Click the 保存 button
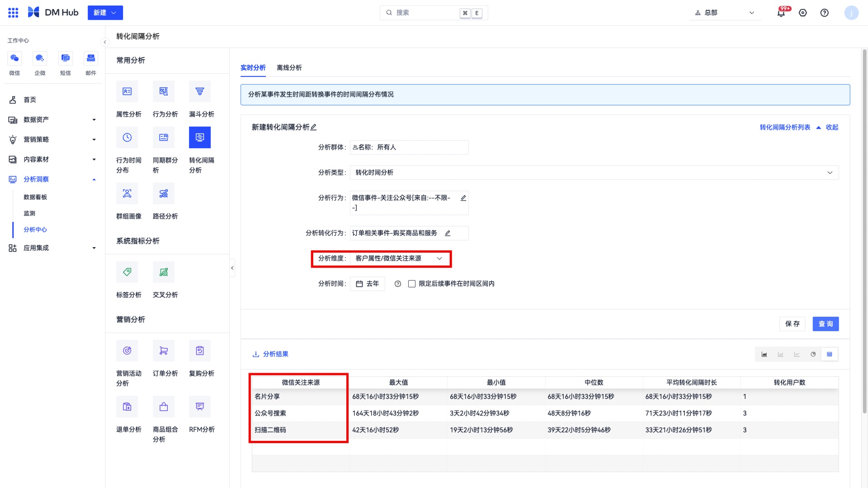The image size is (868, 488). pyautogui.click(x=793, y=324)
